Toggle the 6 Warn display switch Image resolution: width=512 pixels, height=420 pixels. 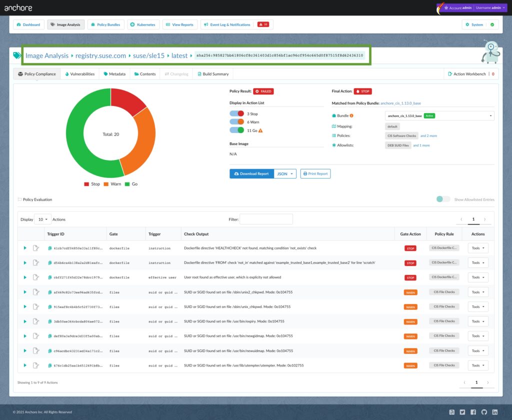coord(236,122)
